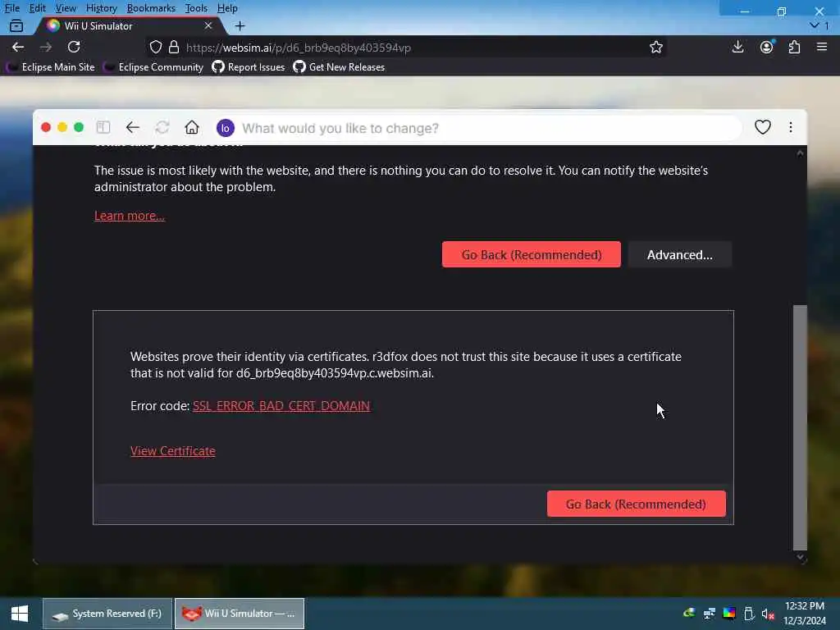Open the Help menu
Image resolution: width=840 pixels, height=630 pixels.
point(227,8)
